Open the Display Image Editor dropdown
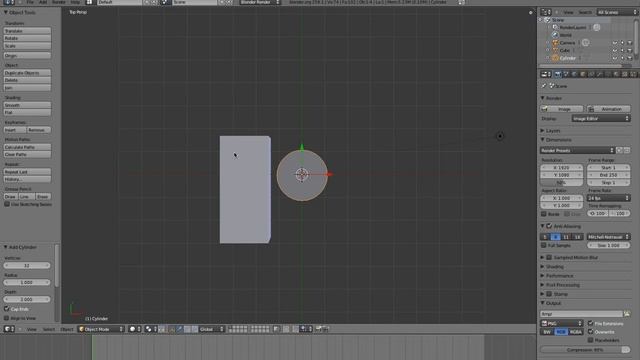 coord(601,118)
